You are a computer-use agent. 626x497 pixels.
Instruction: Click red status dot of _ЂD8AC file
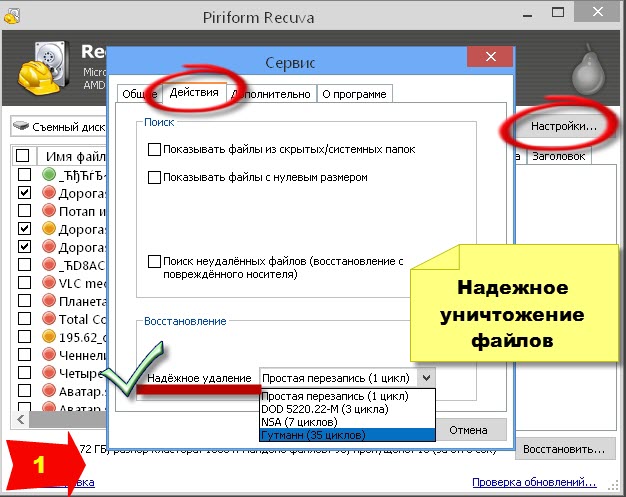pos(49,264)
